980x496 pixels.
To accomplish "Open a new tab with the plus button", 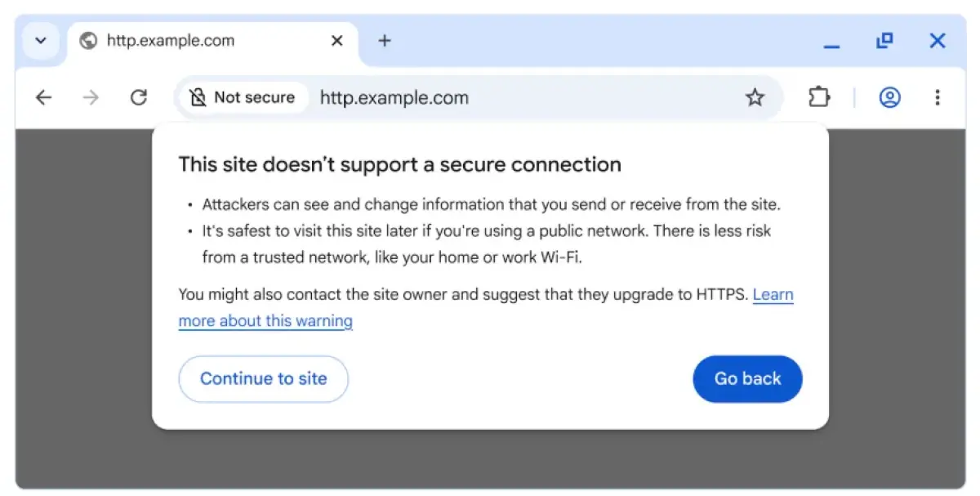I will (x=385, y=40).
